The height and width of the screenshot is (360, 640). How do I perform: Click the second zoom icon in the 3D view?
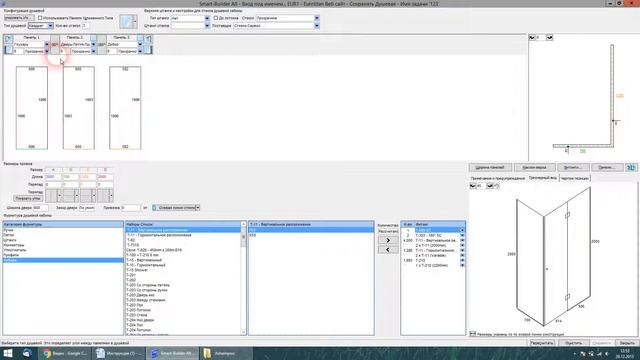point(490,186)
